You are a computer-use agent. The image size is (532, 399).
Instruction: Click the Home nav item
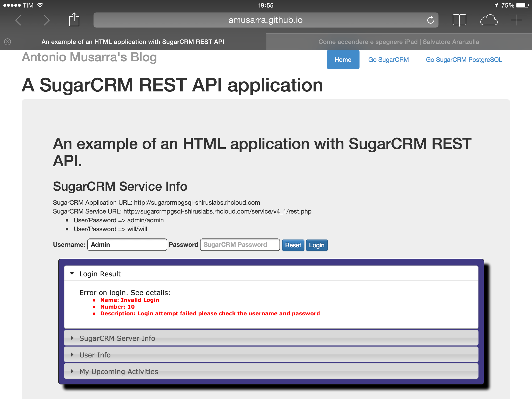tap(343, 59)
